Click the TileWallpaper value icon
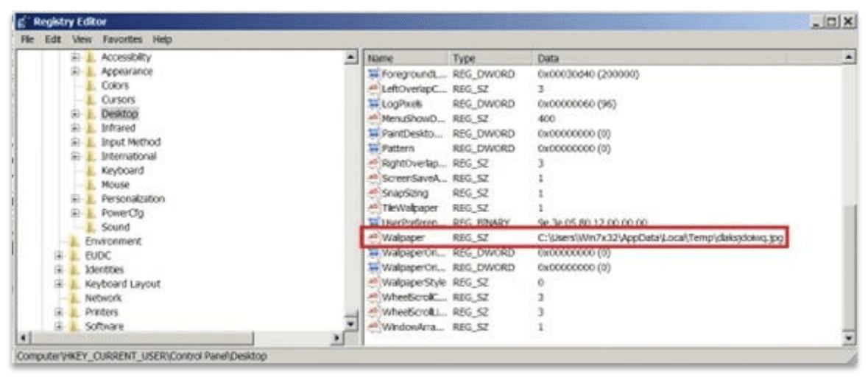 click(374, 208)
